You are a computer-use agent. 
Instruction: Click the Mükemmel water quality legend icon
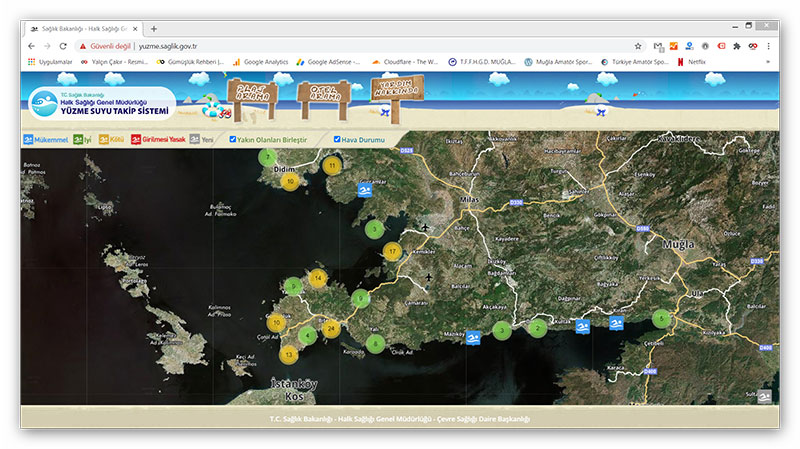pyautogui.click(x=28, y=140)
